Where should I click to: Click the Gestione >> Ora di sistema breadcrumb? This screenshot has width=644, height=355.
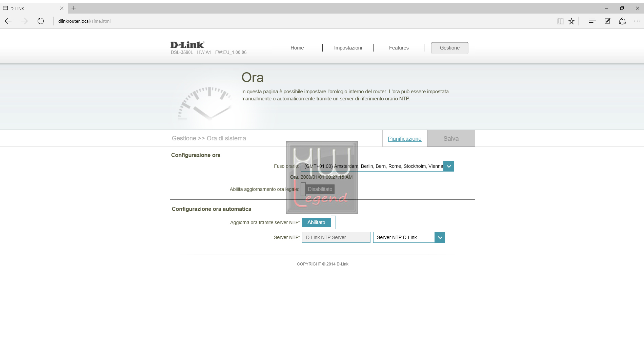click(209, 138)
